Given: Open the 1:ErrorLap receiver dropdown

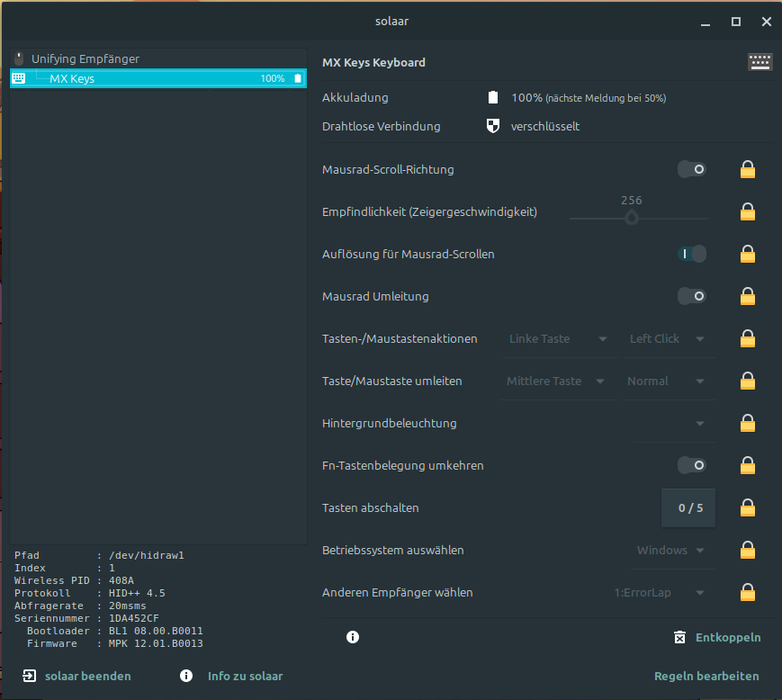Looking at the screenshot, I should pos(661,593).
